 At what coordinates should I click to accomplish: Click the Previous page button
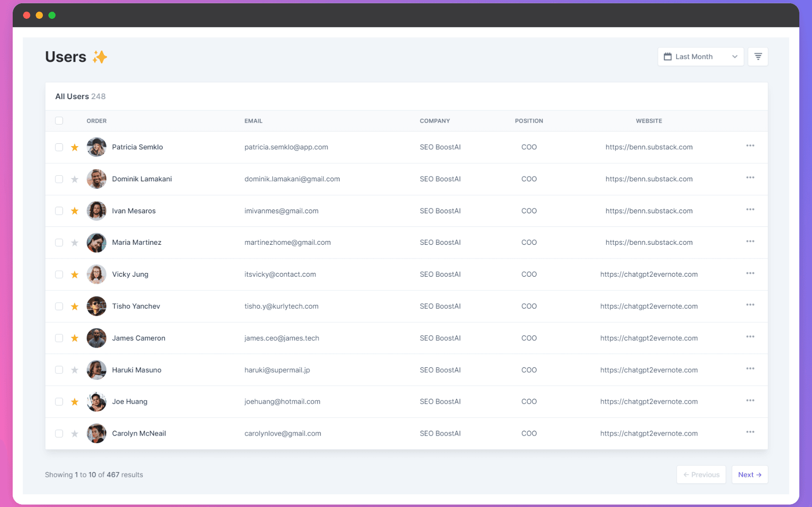coord(701,475)
